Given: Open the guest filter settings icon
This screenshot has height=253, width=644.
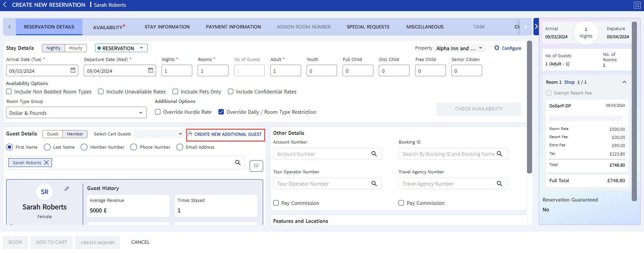Looking at the screenshot, I should [256, 166].
